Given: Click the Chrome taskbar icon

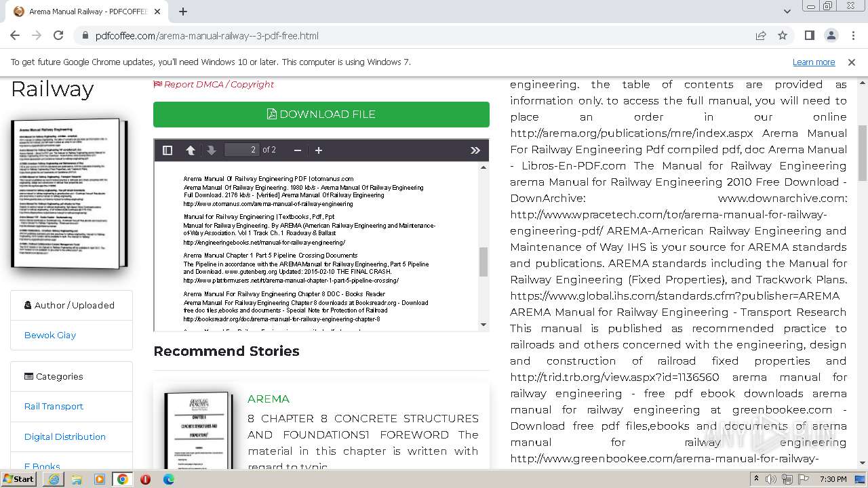Looking at the screenshot, I should tap(123, 479).
